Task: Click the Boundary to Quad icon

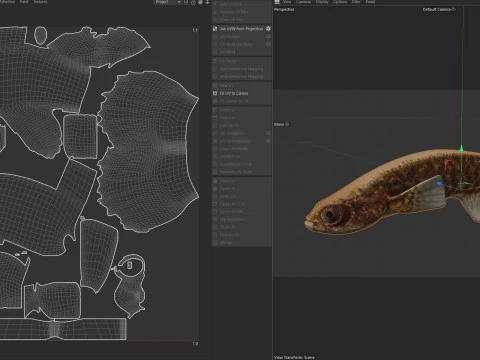Action: click(x=215, y=172)
